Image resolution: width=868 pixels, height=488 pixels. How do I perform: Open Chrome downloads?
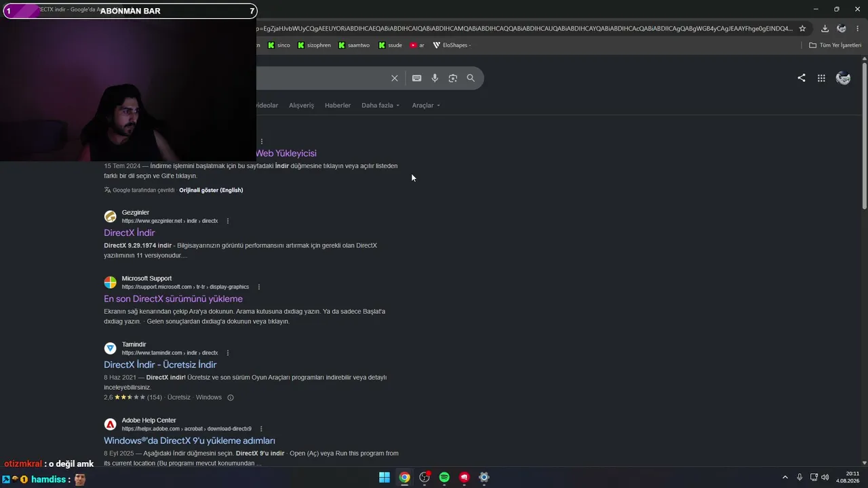pyautogui.click(x=825, y=28)
